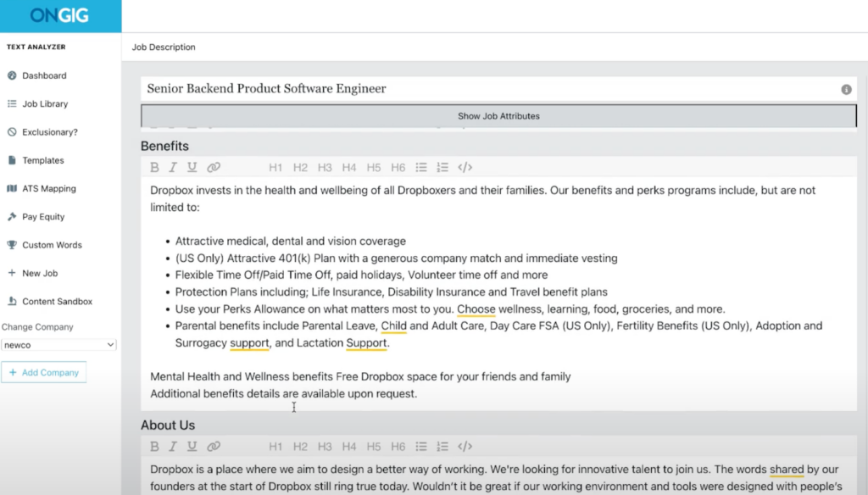
Task: Click the Bold icon in Benefits toolbar
Action: point(155,168)
